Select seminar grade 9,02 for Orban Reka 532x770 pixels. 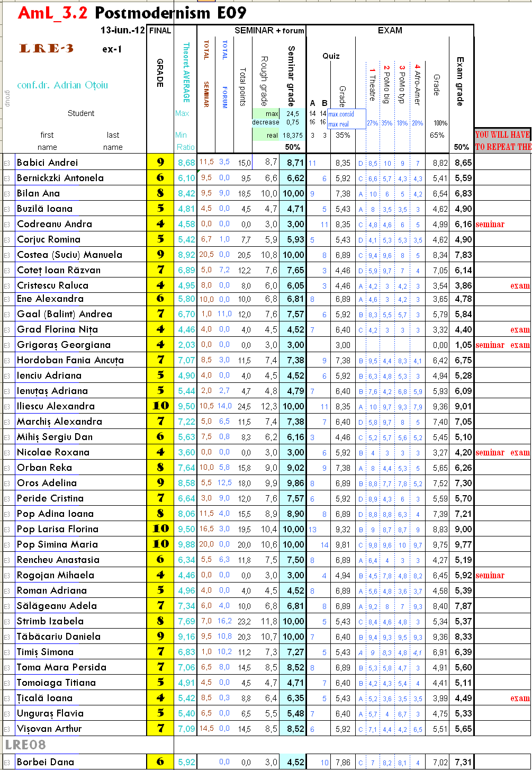(x=295, y=468)
